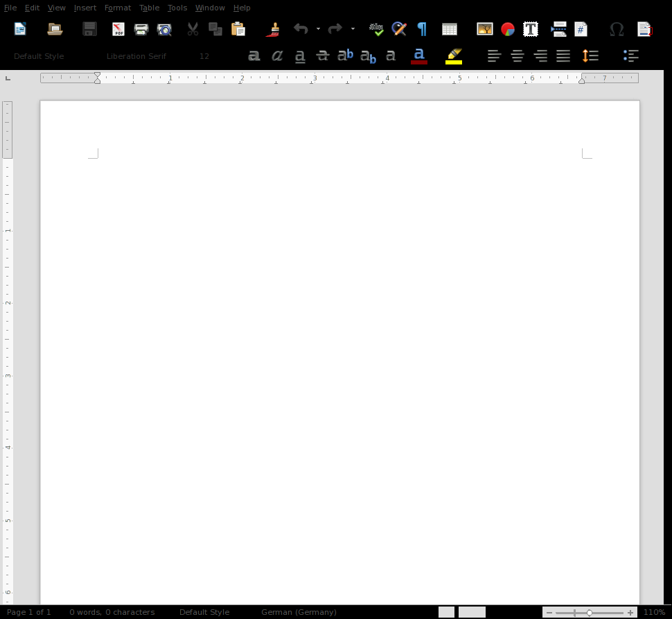672x619 pixels.
Task: Toggle formatting marks with the pilcrow icon
Action: pos(422,29)
